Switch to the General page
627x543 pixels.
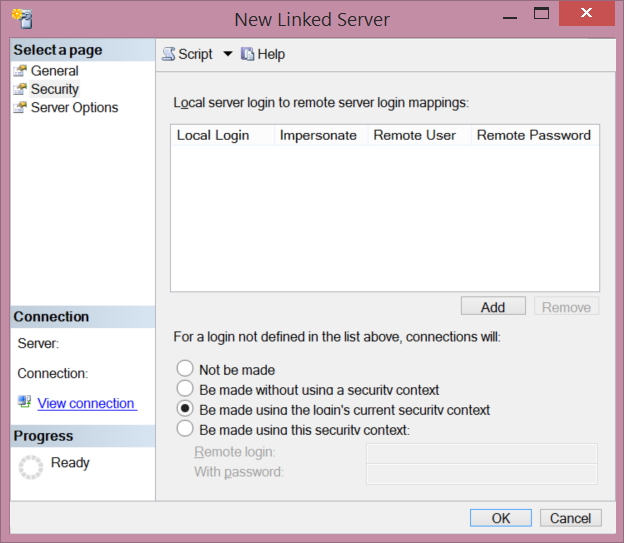pos(54,71)
